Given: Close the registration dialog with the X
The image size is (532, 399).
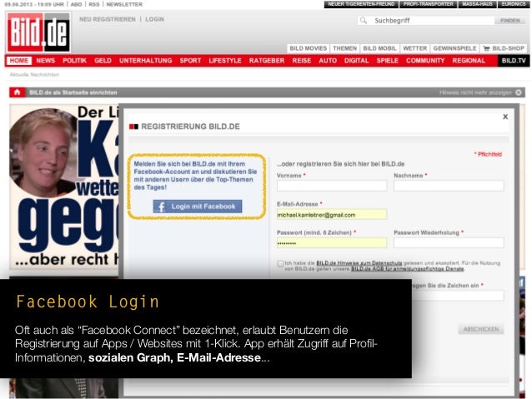Looking at the screenshot, I should pyautogui.click(x=505, y=117).
